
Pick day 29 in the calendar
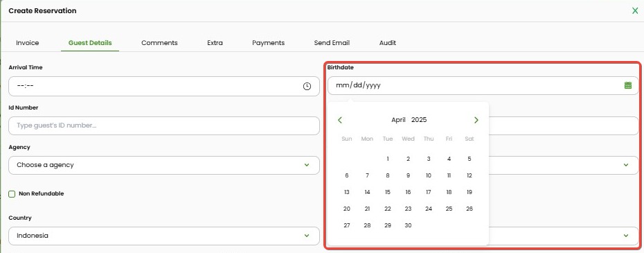click(x=388, y=225)
